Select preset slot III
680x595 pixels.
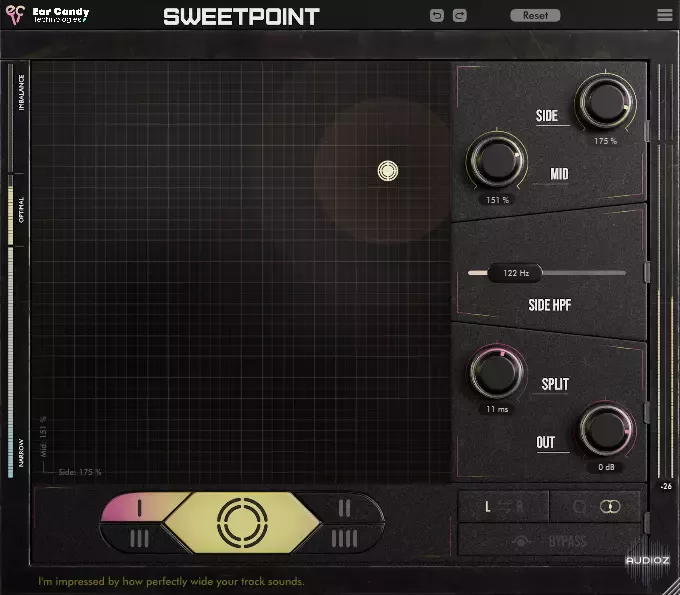click(140, 539)
